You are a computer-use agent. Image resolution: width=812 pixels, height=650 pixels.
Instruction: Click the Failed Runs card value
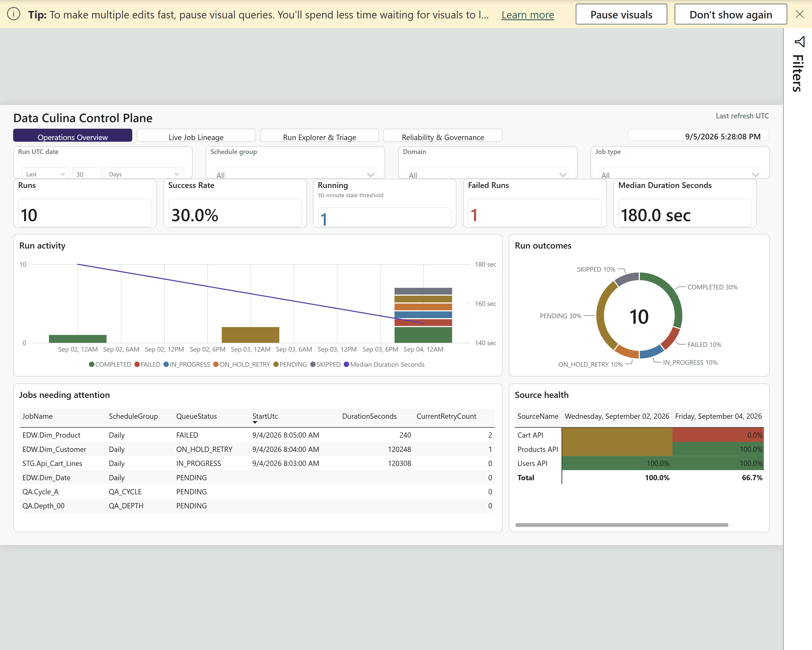click(x=474, y=215)
